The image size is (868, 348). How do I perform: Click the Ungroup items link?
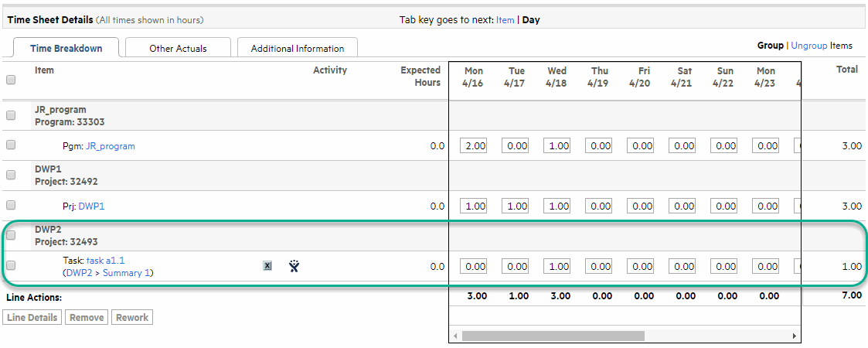808,46
